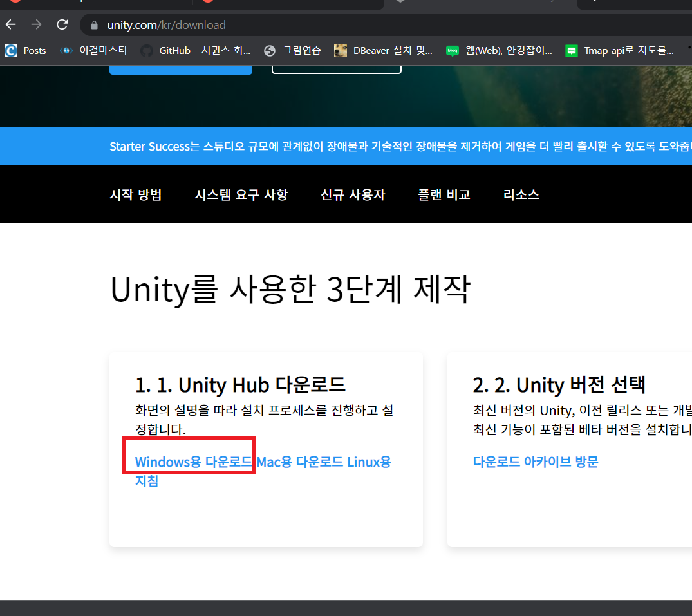Open the 그림연습 bookmark
Image resolution: width=692 pixels, height=616 pixels.
click(293, 51)
